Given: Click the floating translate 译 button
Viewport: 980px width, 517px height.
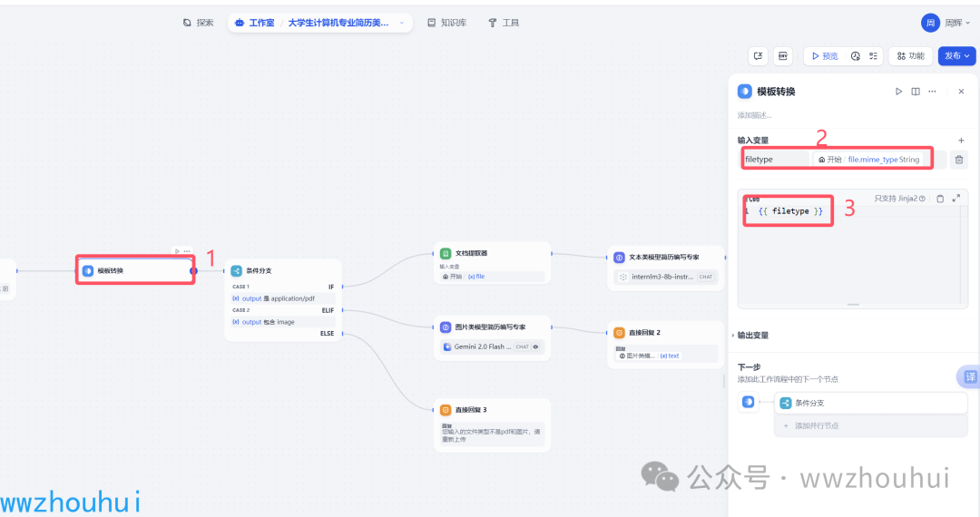Looking at the screenshot, I should (969, 376).
